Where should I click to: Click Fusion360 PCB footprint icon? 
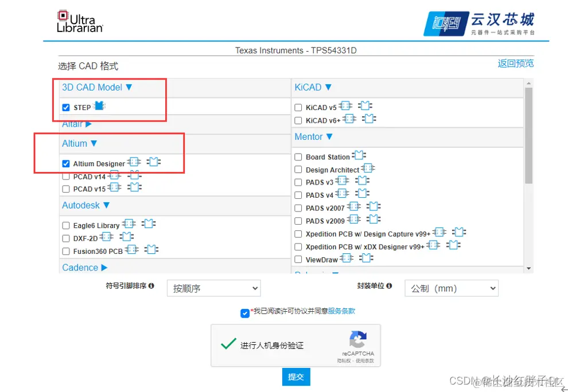151,249
